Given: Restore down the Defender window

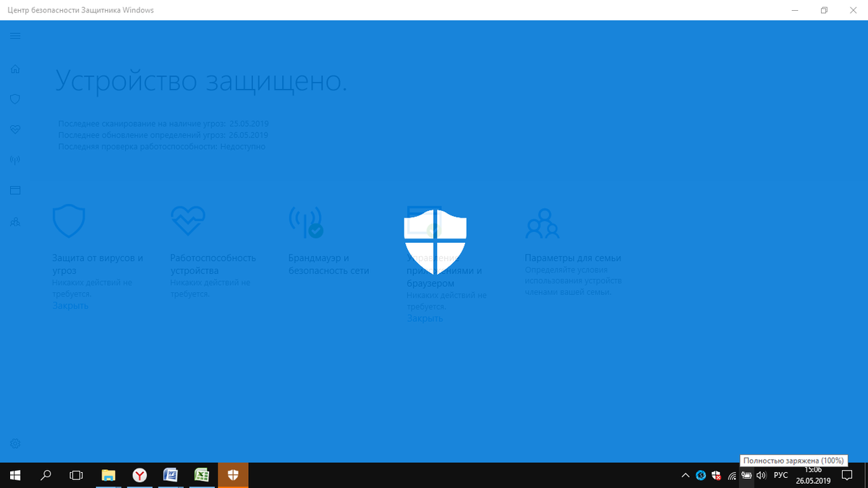Looking at the screenshot, I should tap(824, 10).
